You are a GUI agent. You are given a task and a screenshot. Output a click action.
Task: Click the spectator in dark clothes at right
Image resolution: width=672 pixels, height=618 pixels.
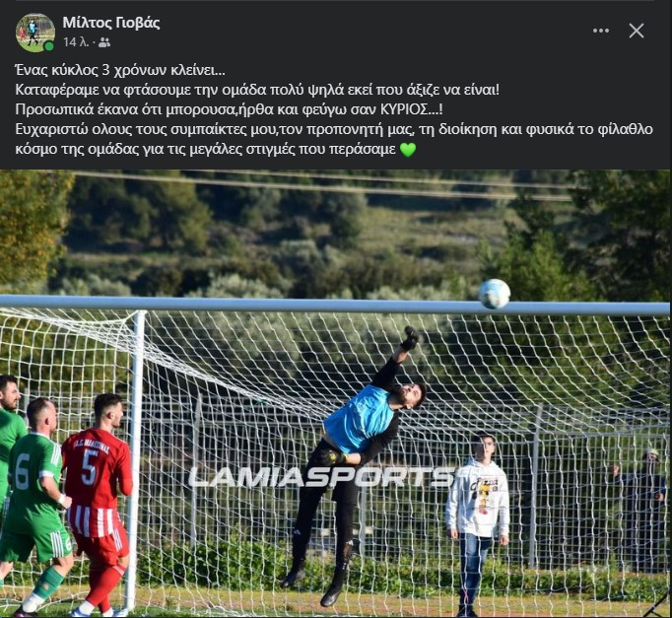tap(641, 510)
